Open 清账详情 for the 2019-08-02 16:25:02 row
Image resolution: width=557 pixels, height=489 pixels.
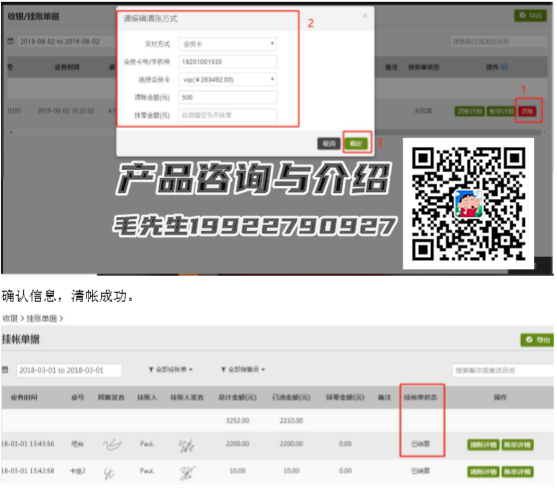470,111
